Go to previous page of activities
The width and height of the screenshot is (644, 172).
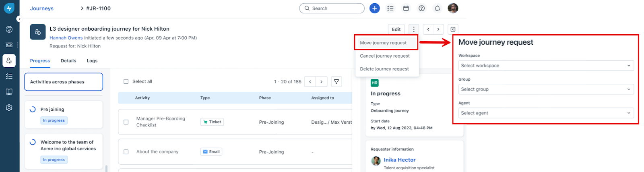click(310, 81)
